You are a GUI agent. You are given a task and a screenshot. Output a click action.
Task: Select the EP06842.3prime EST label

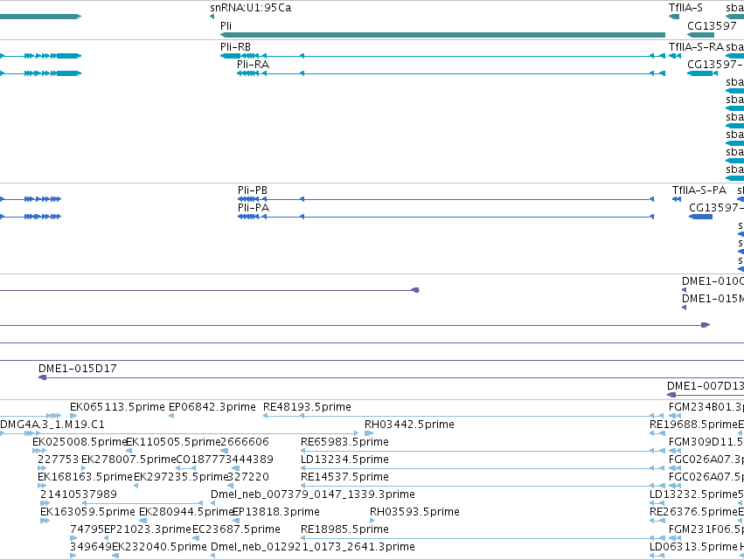[x=212, y=407]
